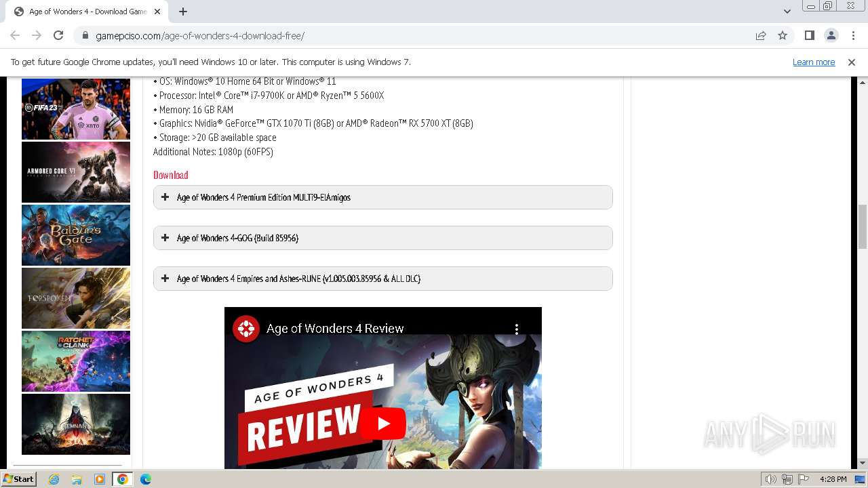The height and width of the screenshot is (488, 868).
Task: Reload the current page
Action: coord(58,35)
